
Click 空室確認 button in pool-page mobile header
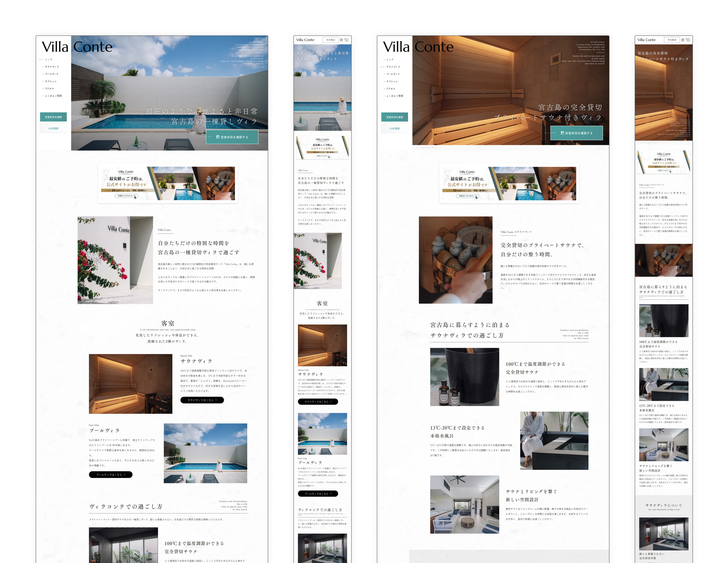click(x=330, y=40)
